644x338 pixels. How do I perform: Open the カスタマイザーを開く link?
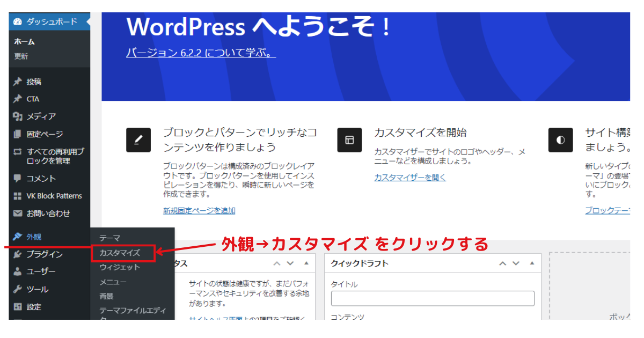(409, 177)
